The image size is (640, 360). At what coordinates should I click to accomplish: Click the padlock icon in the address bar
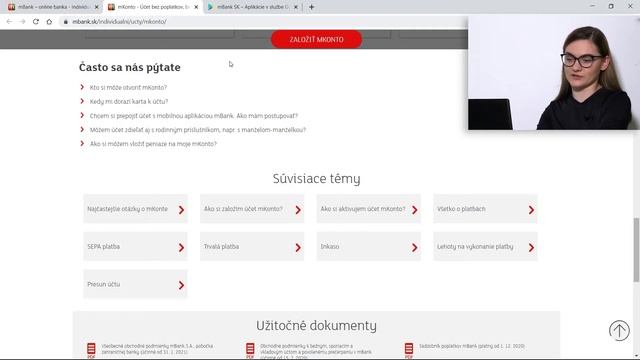(66, 22)
